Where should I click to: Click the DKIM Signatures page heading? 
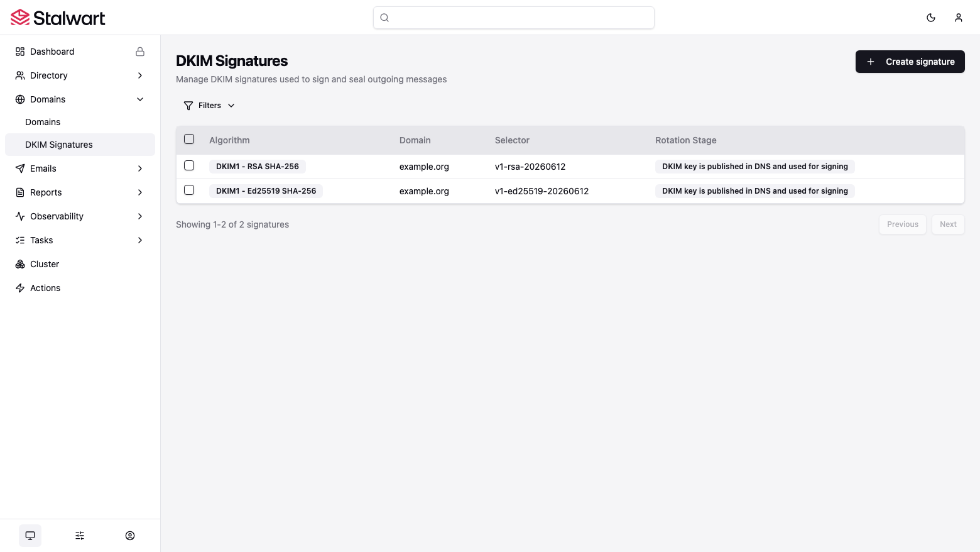pyautogui.click(x=232, y=61)
